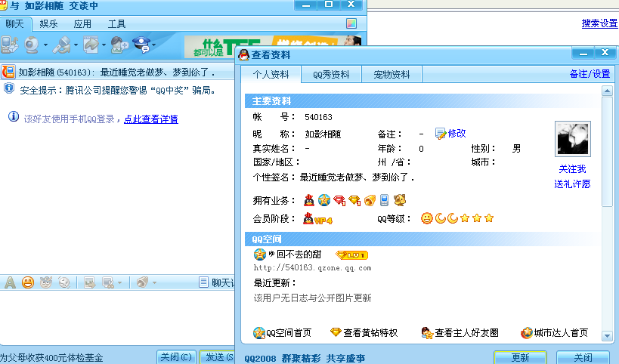619x364 pixels.
Task: Open the 应用 menu tab
Action: pos(82,24)
